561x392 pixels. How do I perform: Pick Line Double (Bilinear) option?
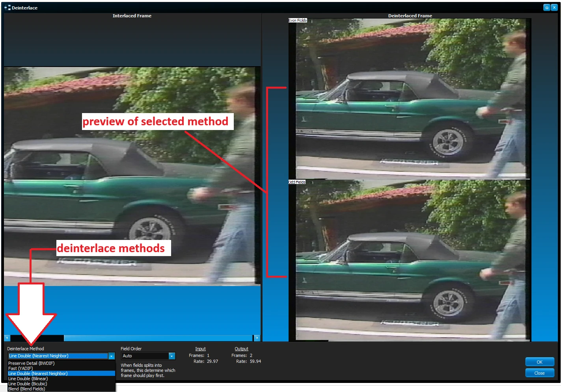(x=62, y=379)
